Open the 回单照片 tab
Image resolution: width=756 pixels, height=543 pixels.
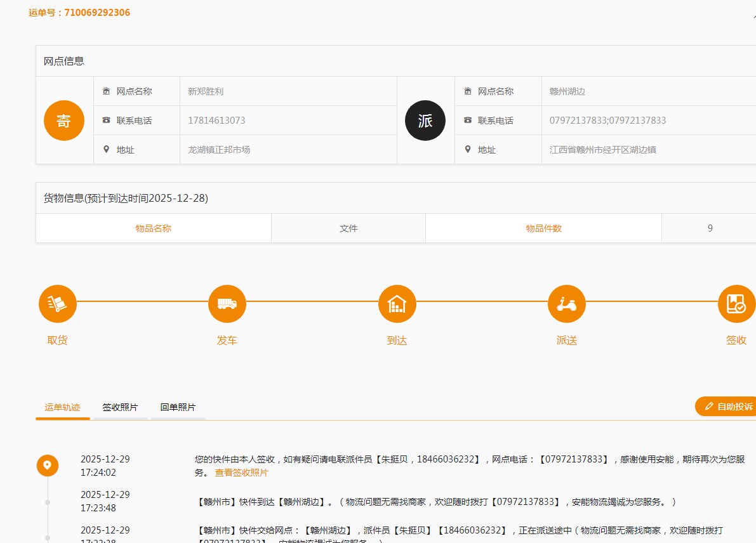pyautogui.click(x=178, y=407)
